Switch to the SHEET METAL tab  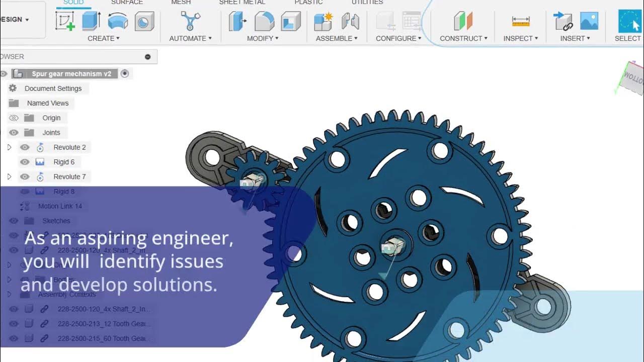click(242, 3)
